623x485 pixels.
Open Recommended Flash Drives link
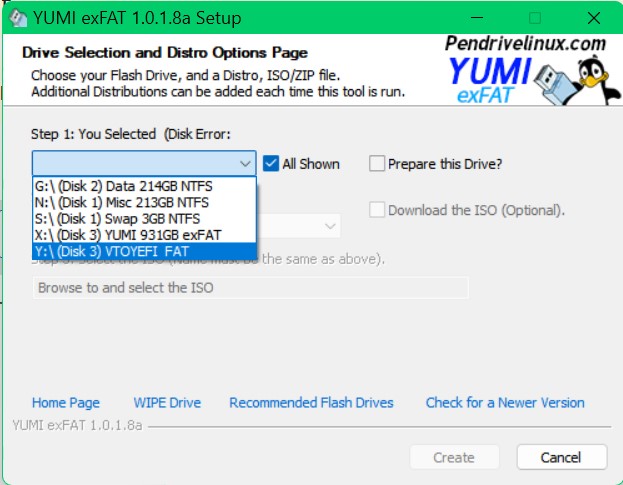point(311,403)
